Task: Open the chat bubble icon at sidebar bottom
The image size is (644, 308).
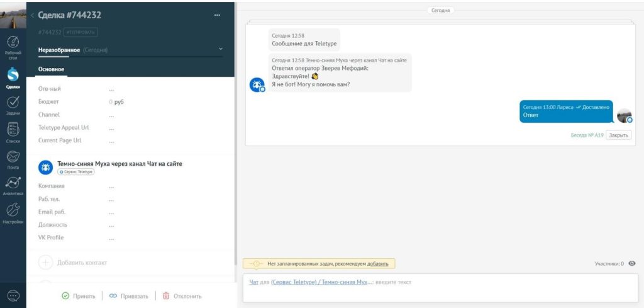Action: pyautogui.click(x=13, y=295)
